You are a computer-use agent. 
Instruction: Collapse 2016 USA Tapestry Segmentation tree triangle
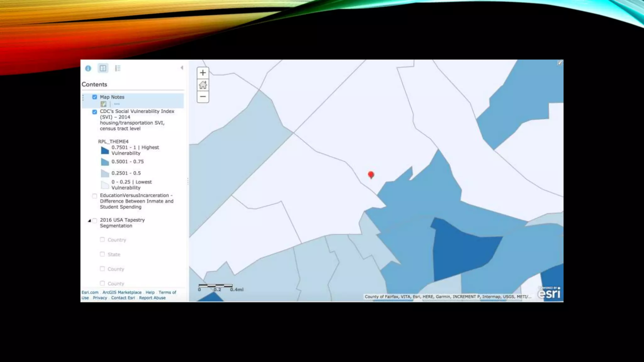[89, 221]
